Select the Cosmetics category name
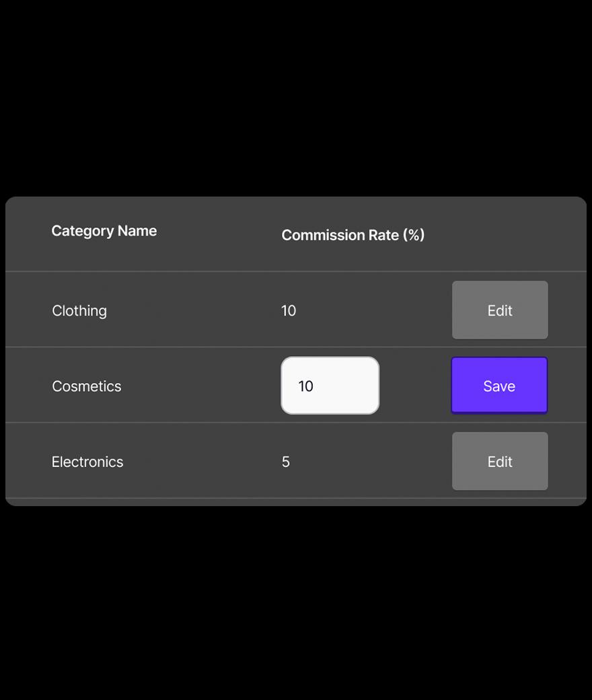 [x=87, y=386]
